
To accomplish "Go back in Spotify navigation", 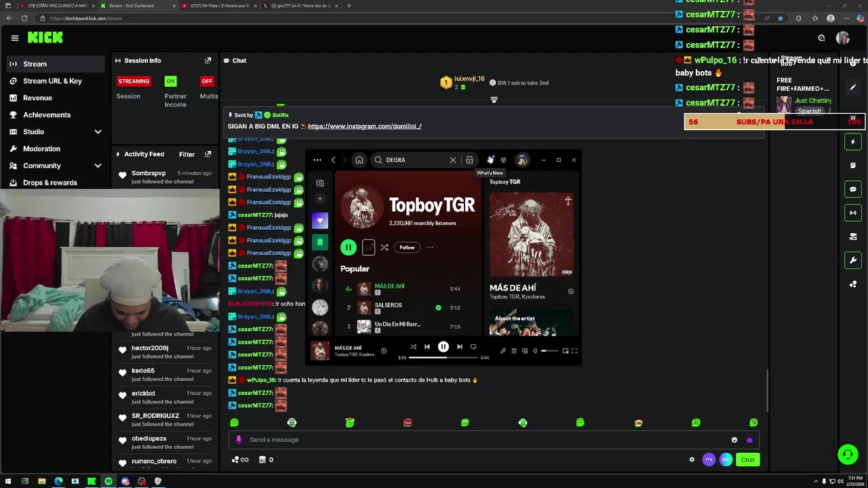I will (x=333, y=160).
